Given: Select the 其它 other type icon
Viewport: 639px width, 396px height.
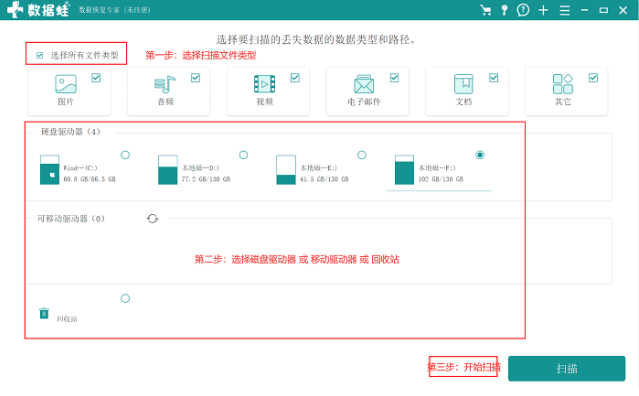Looking at the screenshot, I should pos(563,84).
